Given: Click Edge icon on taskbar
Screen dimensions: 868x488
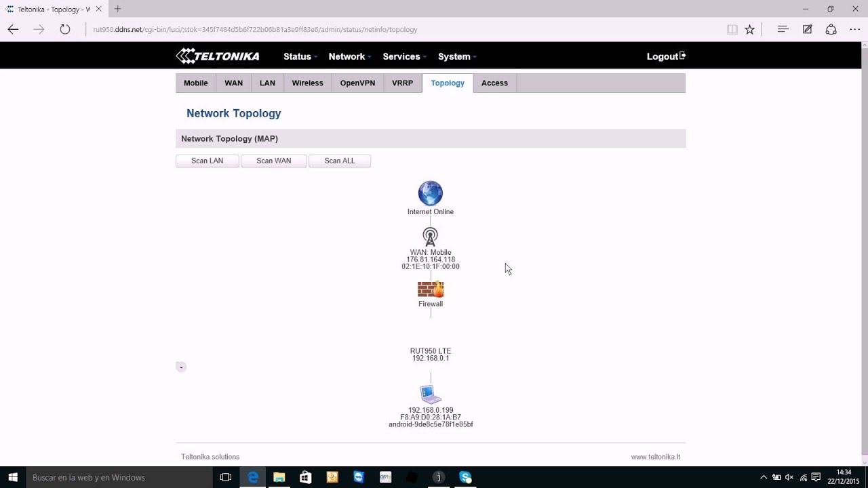Looking at the screenshot, I should [253, 477].
